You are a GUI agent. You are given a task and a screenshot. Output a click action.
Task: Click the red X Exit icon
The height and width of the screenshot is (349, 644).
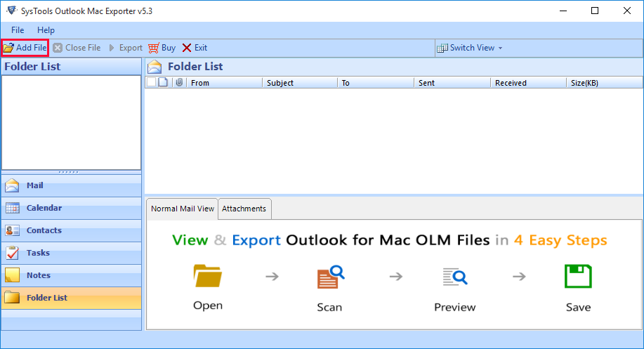pyautogui.click(x=187, y=48)
